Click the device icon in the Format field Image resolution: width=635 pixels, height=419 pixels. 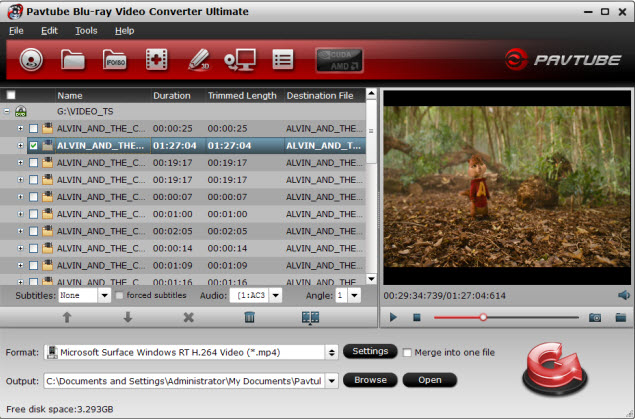(x=52, y=352)
